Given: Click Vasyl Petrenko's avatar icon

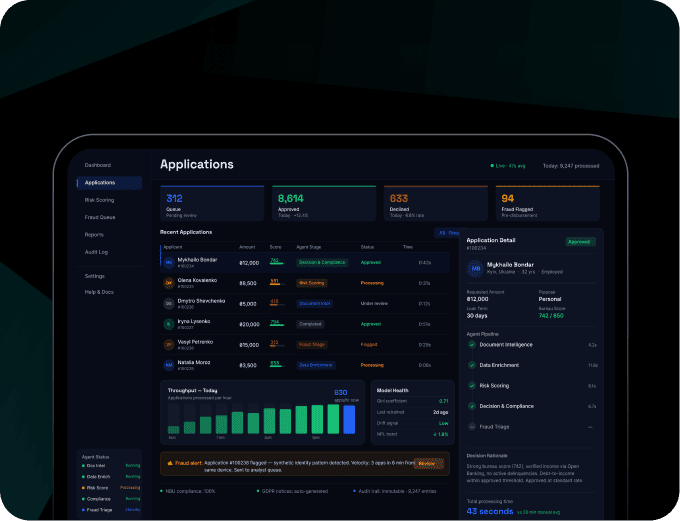Looking at the screenshot, I should (169, 344).
